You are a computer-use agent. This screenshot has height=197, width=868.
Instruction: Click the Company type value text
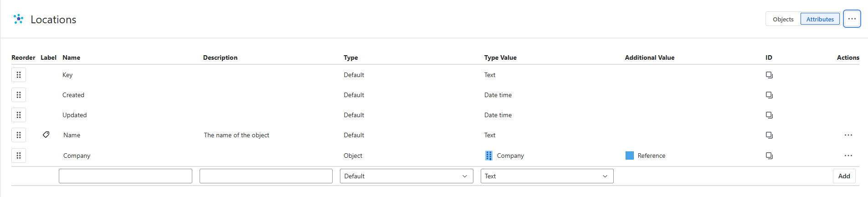point(510,156)
